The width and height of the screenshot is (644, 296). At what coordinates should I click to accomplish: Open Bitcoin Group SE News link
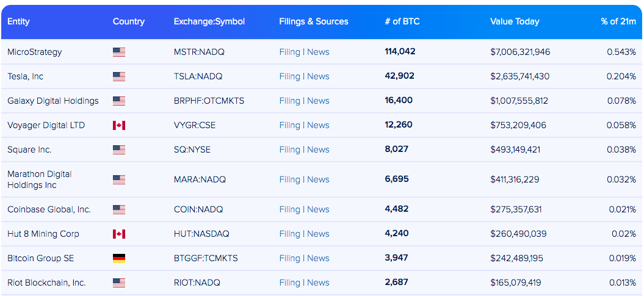(318, 258)
